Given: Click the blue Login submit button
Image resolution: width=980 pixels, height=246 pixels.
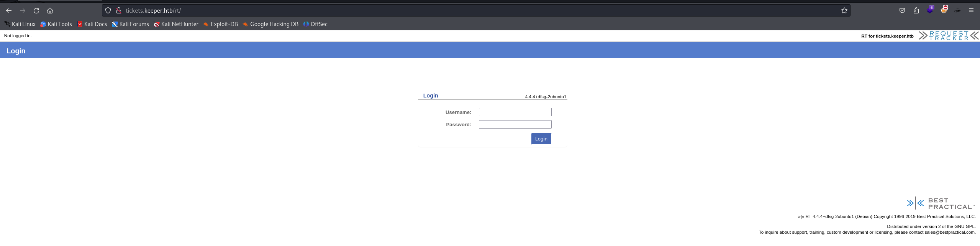Looking at the screenshot, I should pyautogui.click(x=541, y=139).
